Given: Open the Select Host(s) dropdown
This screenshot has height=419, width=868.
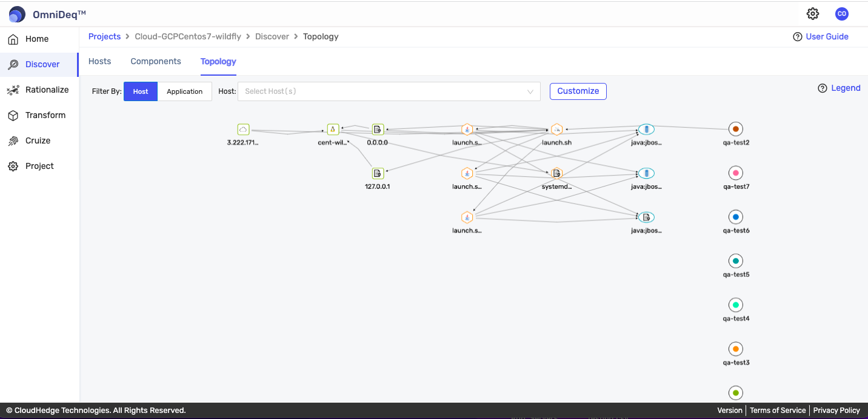Looking at the screenshot, I should (389, 91).
